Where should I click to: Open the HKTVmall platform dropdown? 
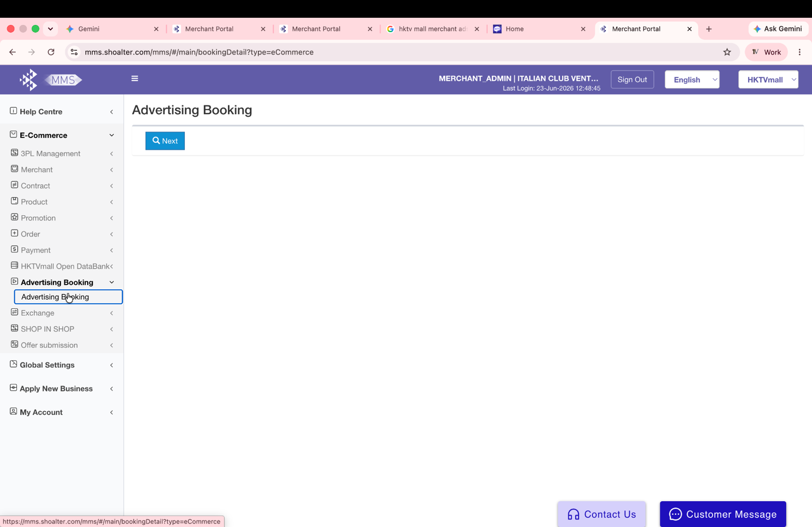(x=768, y=80)
